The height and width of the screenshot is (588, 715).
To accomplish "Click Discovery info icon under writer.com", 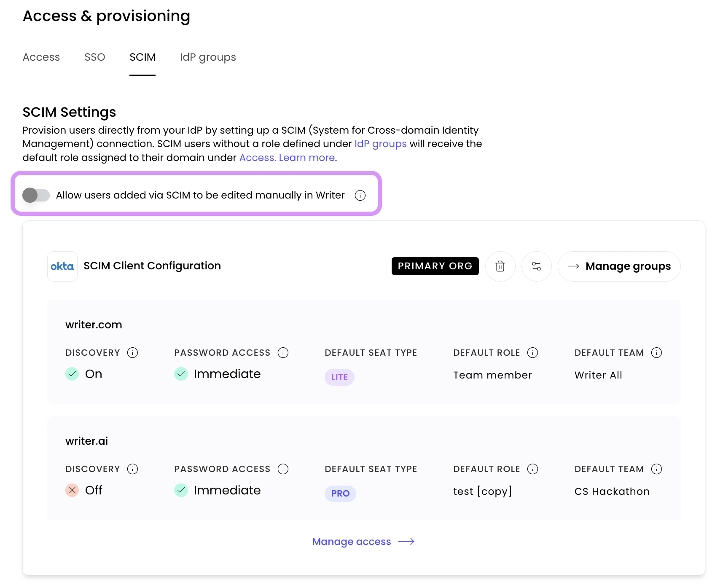I will [x=132, y=353].
